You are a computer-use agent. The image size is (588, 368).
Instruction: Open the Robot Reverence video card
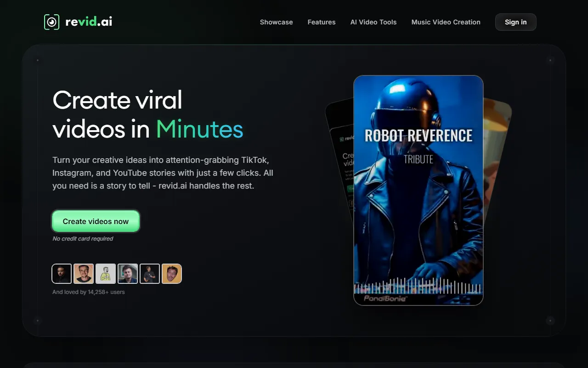[418, 193]
